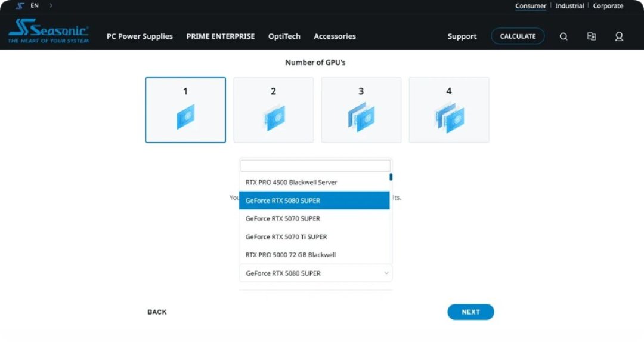Switch to the Industrial section
This screenshot has height=342, width=644.
[x=569, y=6]
